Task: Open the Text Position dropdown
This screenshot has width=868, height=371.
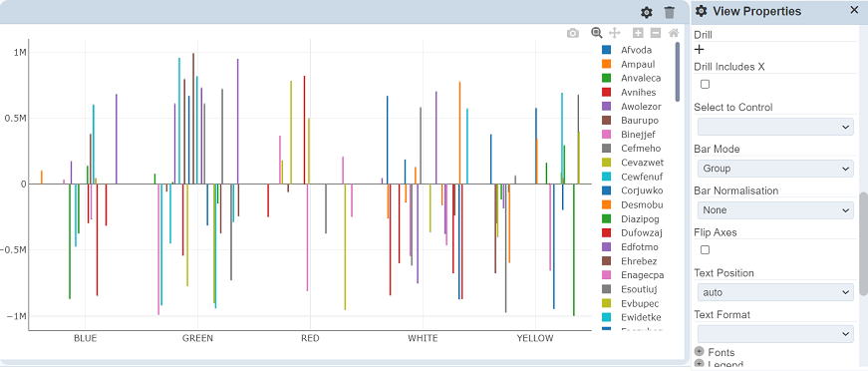Action: 775,292
